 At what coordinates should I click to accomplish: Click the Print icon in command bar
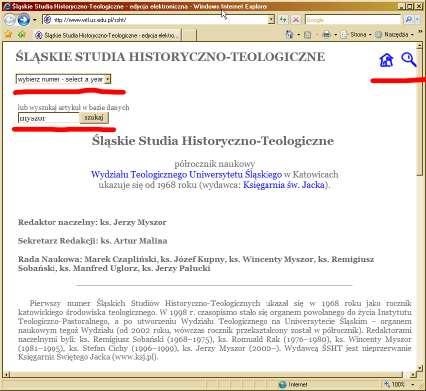[327, 35]
